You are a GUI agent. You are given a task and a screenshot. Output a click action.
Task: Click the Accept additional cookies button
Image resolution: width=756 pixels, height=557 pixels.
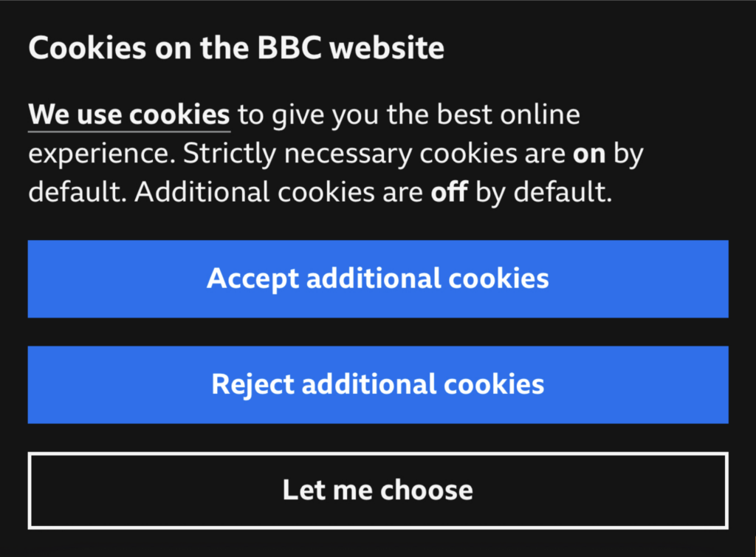(378, 278)
